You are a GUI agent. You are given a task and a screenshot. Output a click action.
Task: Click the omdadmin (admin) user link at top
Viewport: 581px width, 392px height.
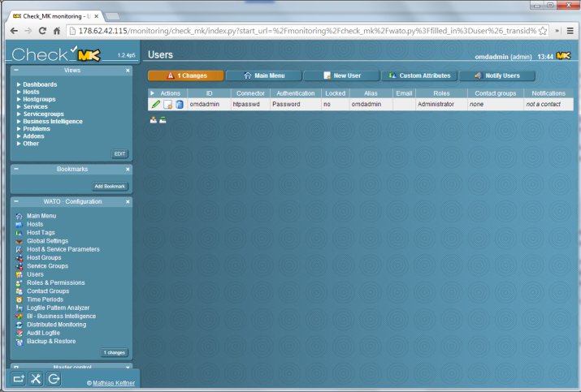(x=503, y=57)
